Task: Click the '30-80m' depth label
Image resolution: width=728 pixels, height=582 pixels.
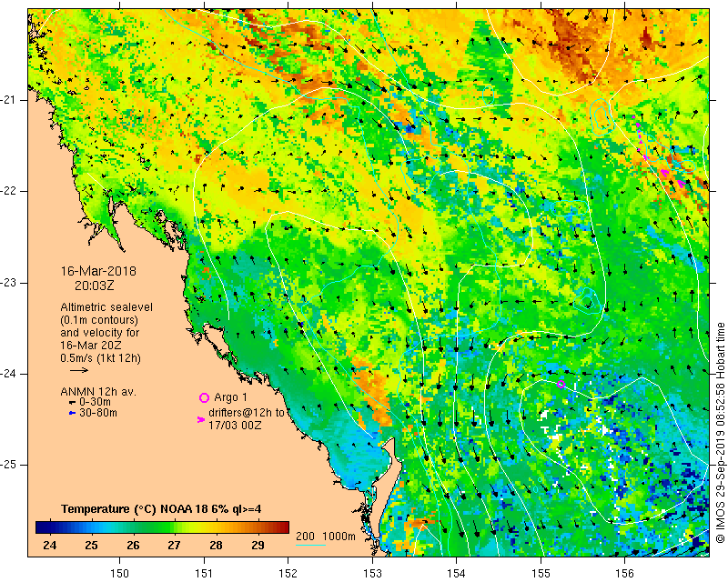Action: point(98,413)
